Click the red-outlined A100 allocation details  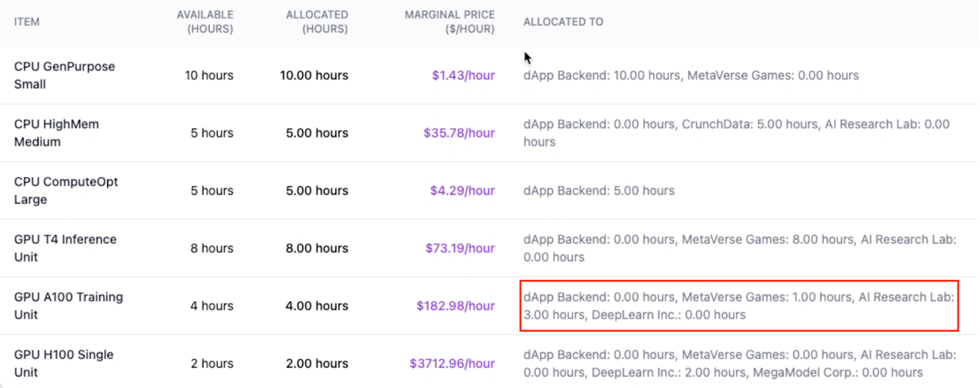(x=739, y=306)
